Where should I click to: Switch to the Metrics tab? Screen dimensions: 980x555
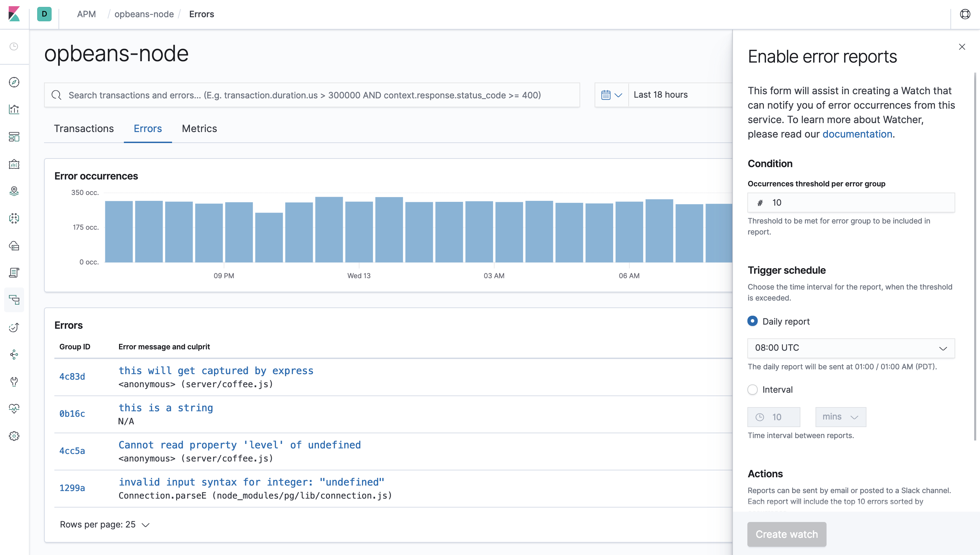tap(199, 129)
